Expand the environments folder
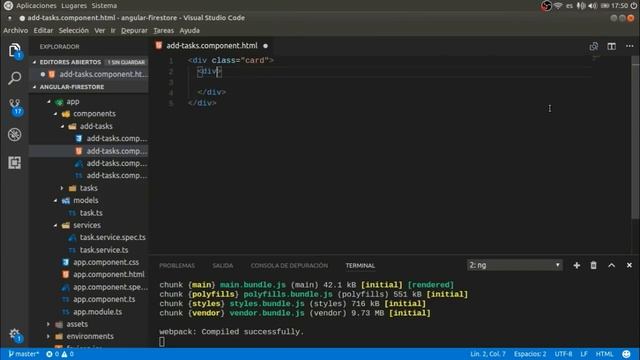This screenshot has height=360, width=640. tap(49, 336)
